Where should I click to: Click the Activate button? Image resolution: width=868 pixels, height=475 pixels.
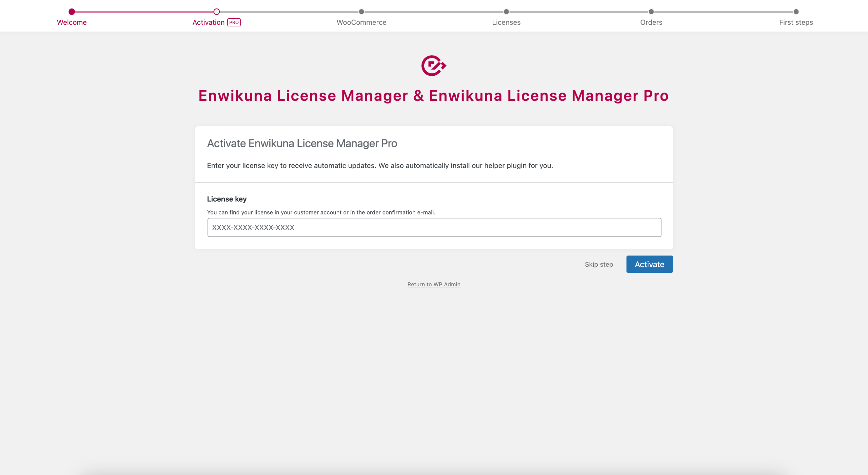point(649,264)
